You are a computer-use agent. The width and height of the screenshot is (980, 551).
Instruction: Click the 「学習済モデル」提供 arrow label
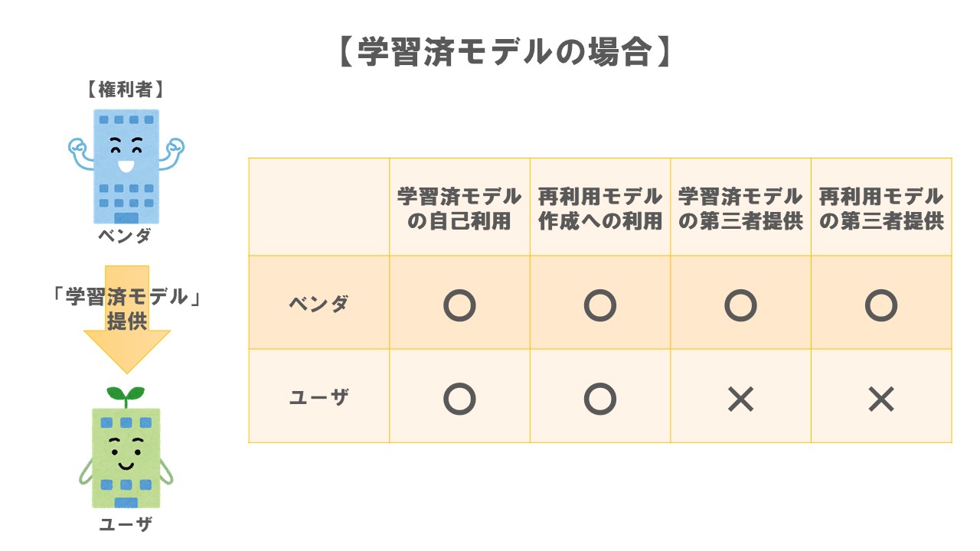point(127,308)
